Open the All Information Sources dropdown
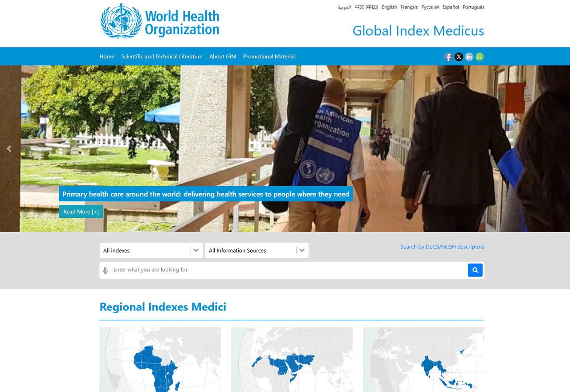 pos(256,250)
